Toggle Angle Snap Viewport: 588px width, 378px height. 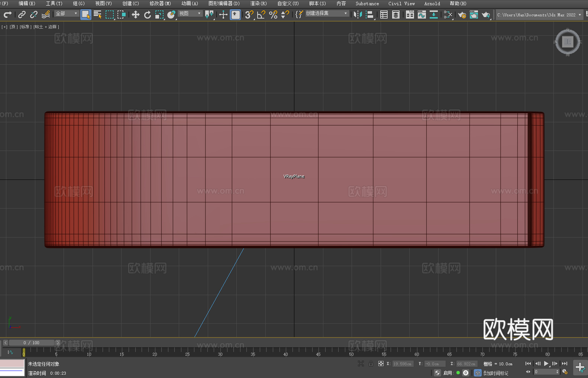click(261, 14)
